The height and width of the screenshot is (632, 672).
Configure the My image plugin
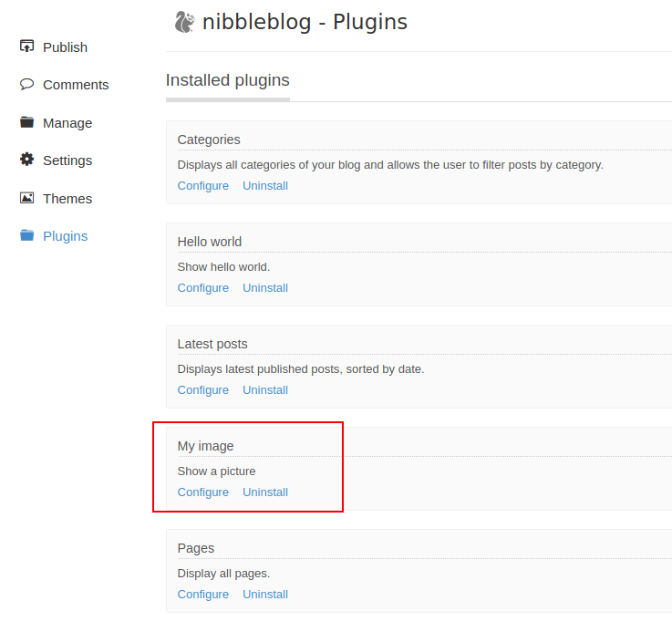tap(203, 492)
